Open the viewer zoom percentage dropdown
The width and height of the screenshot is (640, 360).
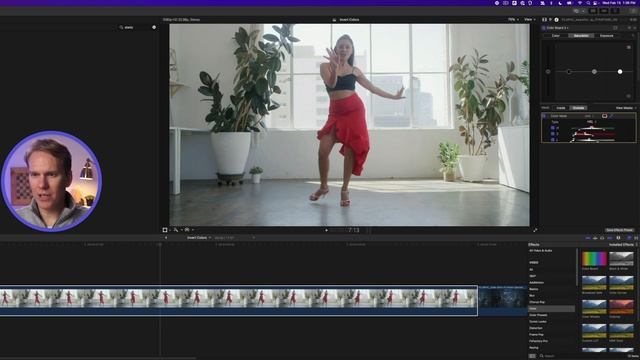tap(513, 19)
